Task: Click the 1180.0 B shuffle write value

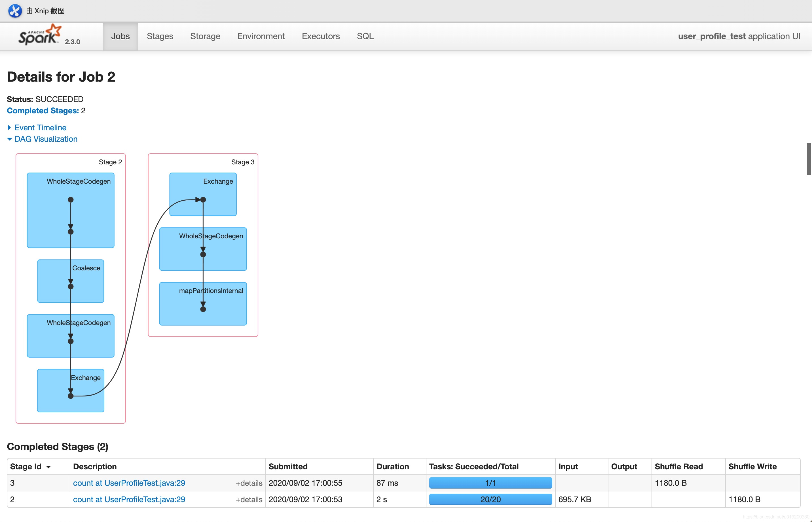Action: pyautogui.click(x=745, y=499)
